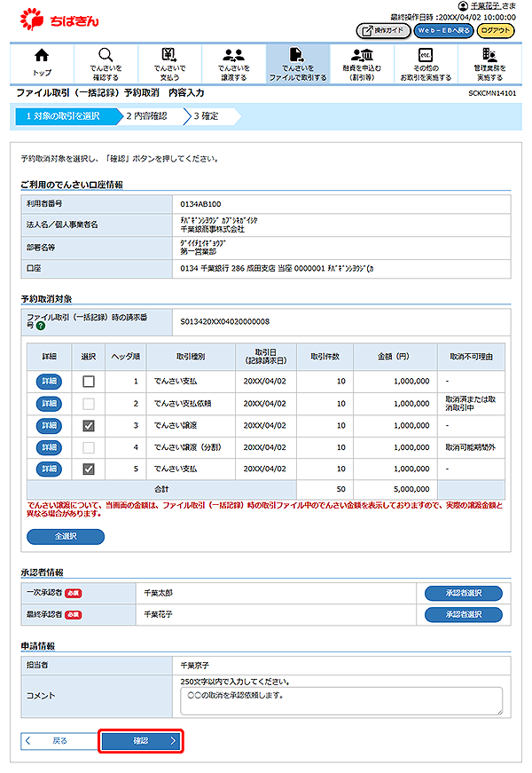Screen dimensions: 532x773
Task: Click disabled checkbox for row 2 でんさい支払依頼
Action: point(89,404)
